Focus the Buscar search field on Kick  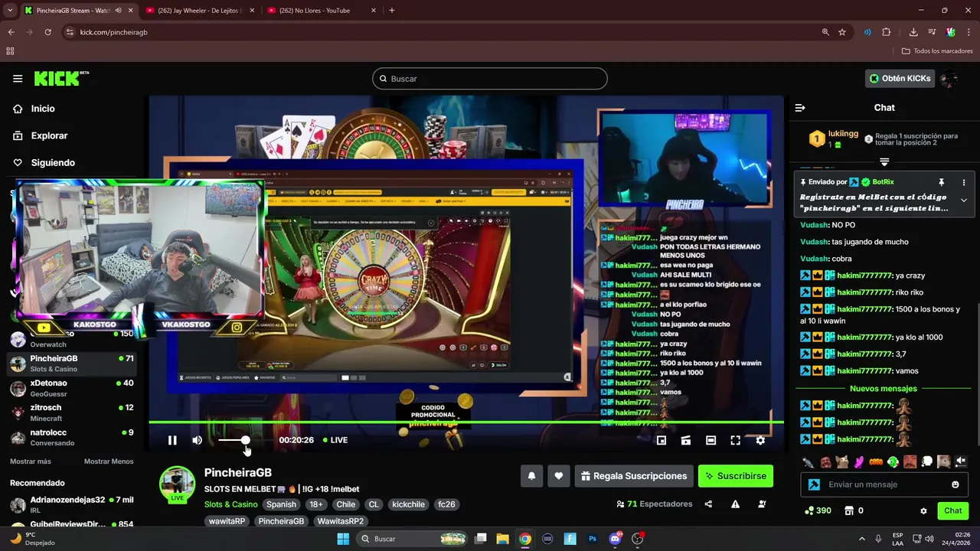click(490, 79)
